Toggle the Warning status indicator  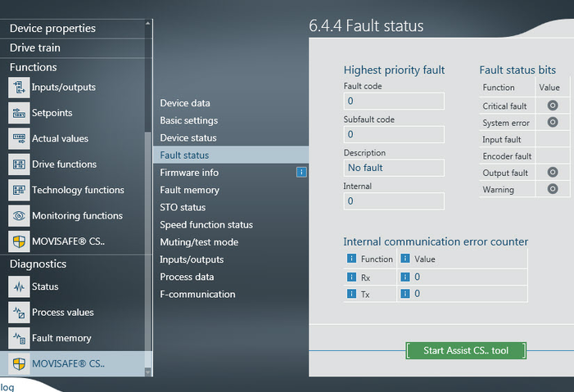point(553,190)
